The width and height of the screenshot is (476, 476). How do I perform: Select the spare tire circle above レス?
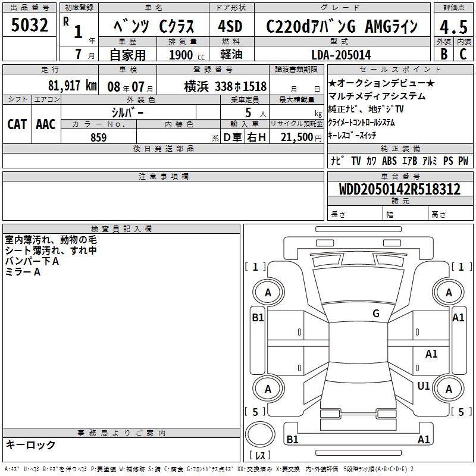pyautogui.click(x=260, y=436)
